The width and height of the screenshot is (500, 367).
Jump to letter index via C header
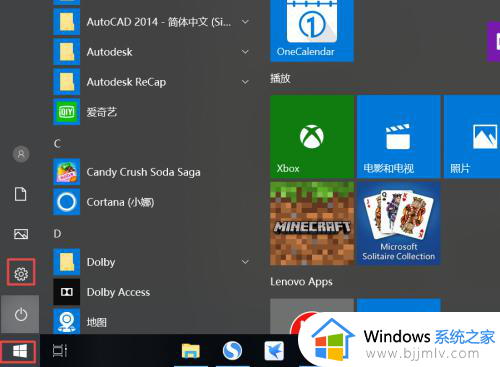57,144
